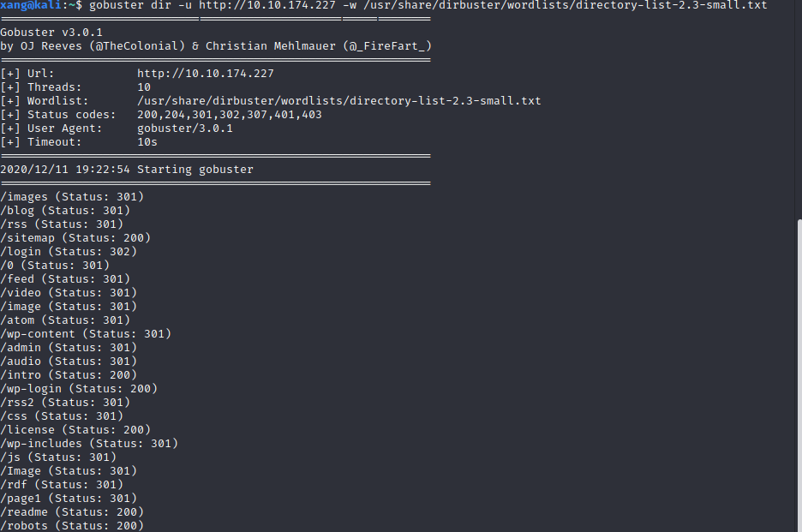This screenshot has width=802, height=532.
Task: Click the /robots result line
Action: [72, 526]
